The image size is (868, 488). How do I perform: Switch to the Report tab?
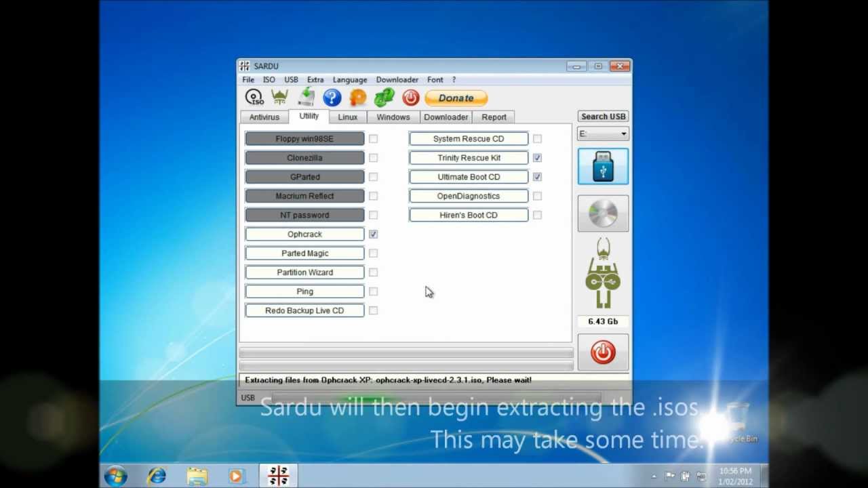point(494,117)
